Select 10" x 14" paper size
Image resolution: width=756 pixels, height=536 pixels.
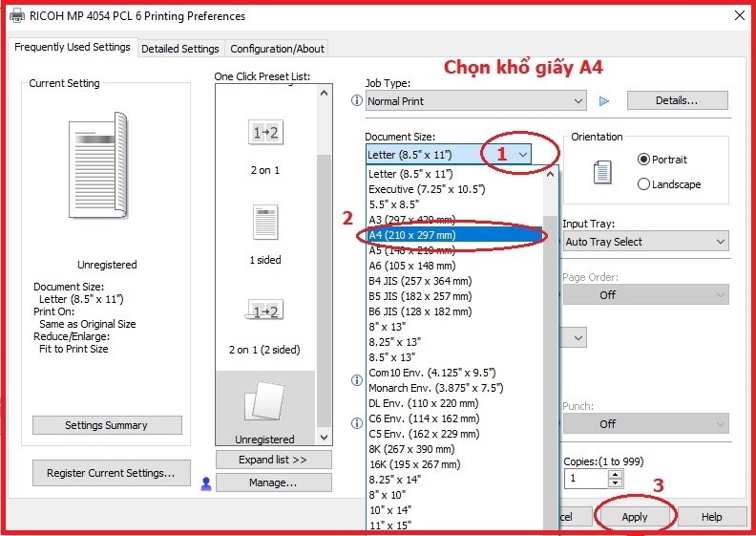point(454,510)
